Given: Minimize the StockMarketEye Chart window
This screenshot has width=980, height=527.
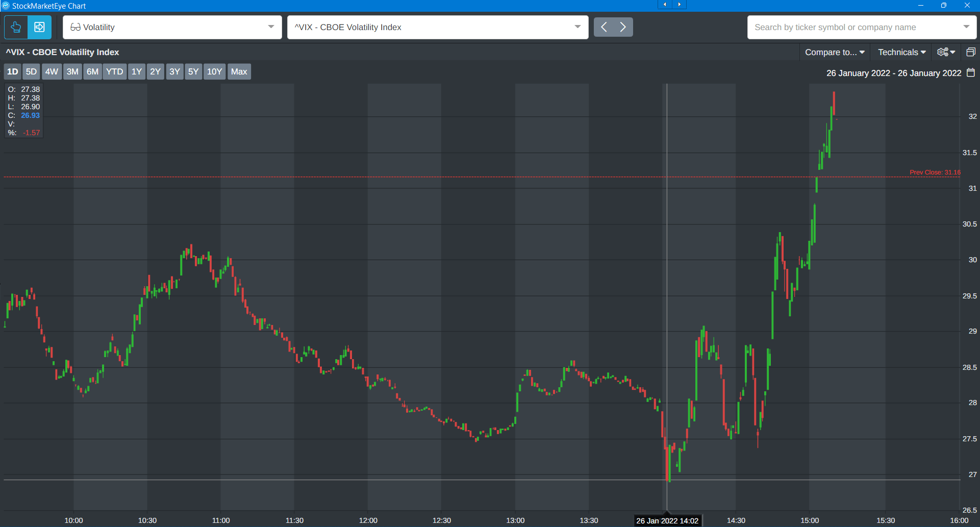Looking at the screenshot, I should point(921,5).
